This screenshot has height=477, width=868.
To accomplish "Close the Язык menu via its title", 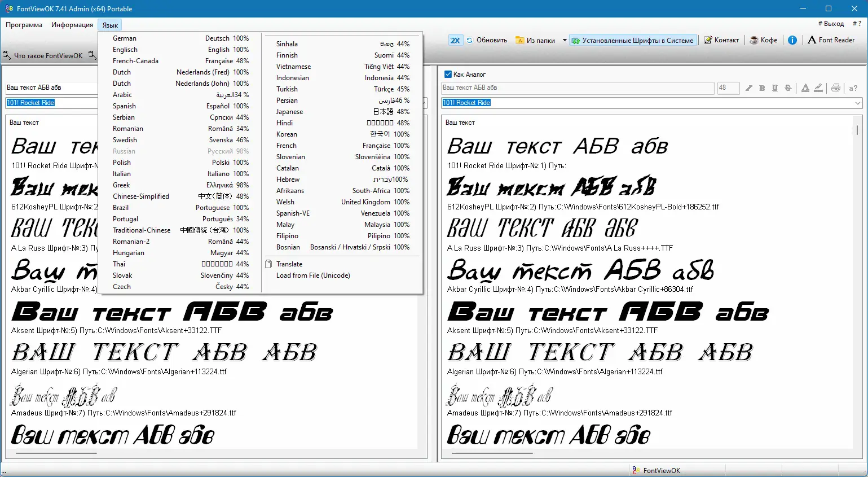I will 110,25.
